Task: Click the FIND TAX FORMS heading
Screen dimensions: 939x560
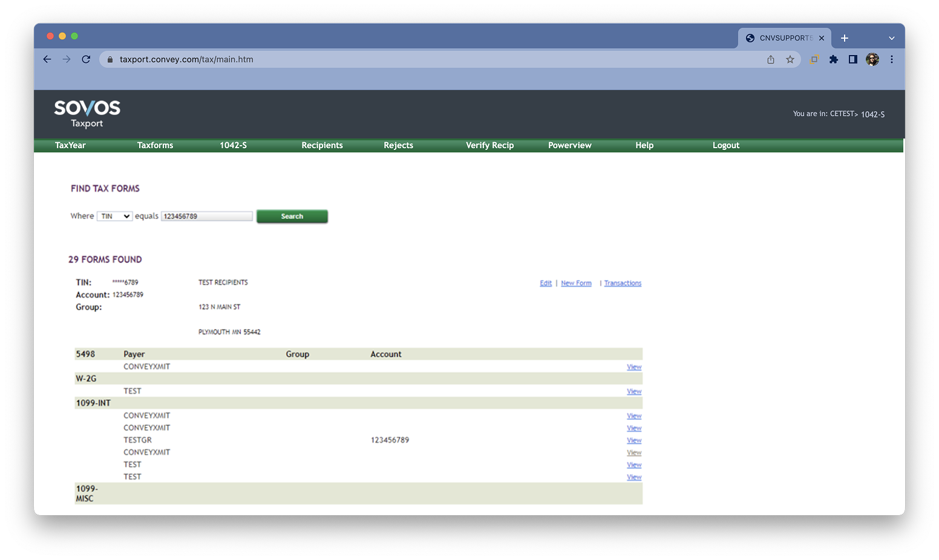Action: coord(105,189)
